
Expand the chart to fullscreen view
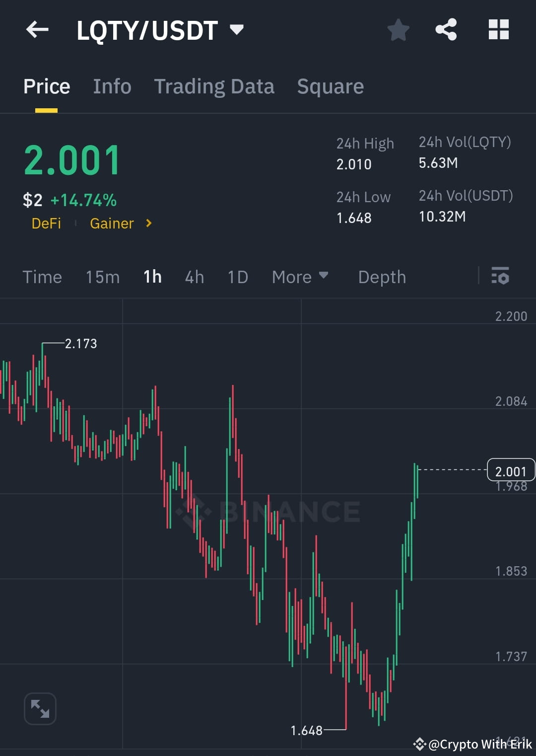tap(40, 709)
